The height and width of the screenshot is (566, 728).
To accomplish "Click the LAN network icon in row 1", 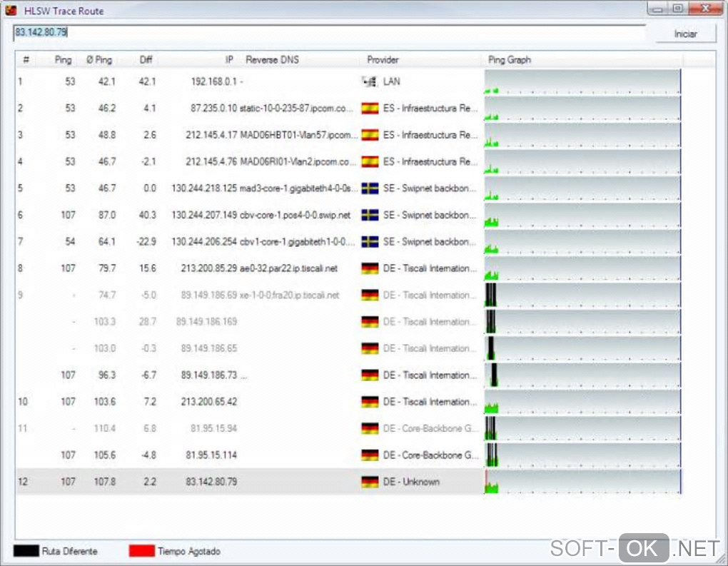I will coord(370,81).
